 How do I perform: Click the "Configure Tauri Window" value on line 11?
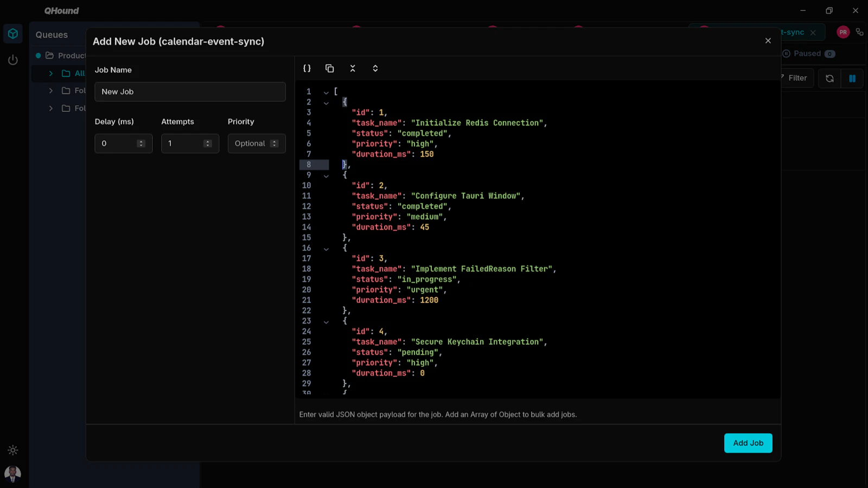(465, 196)
